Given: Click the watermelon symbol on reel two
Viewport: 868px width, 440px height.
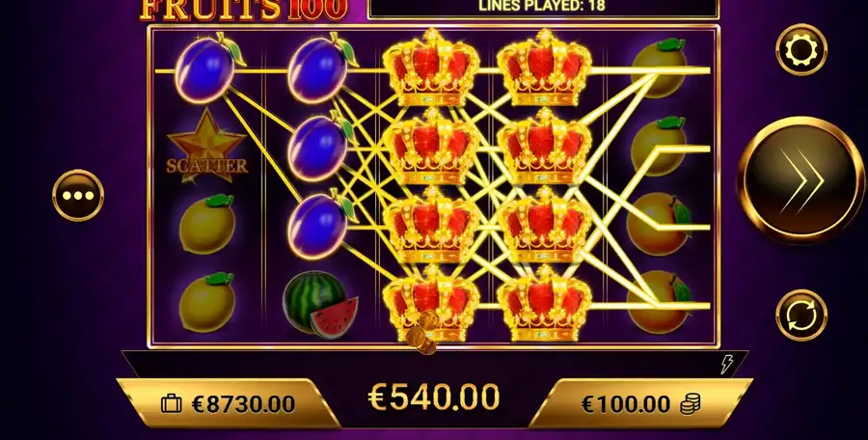Looking at the screenshot, I should pyautogui.click(x=320, y=304).
